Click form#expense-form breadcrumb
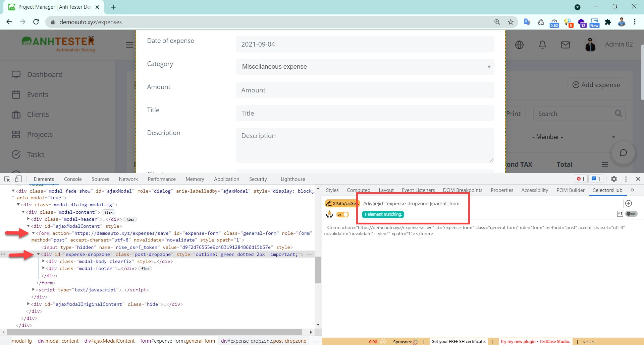 pyautogui.click(x=177, y=341)
